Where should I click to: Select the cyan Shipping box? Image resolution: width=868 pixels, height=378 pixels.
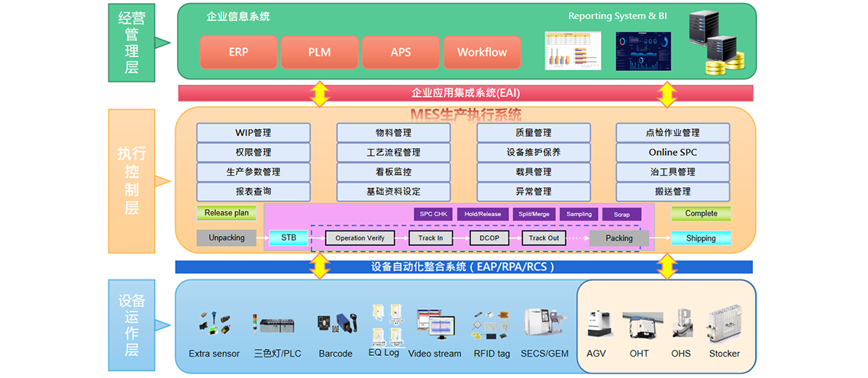(x=701, y=238)
